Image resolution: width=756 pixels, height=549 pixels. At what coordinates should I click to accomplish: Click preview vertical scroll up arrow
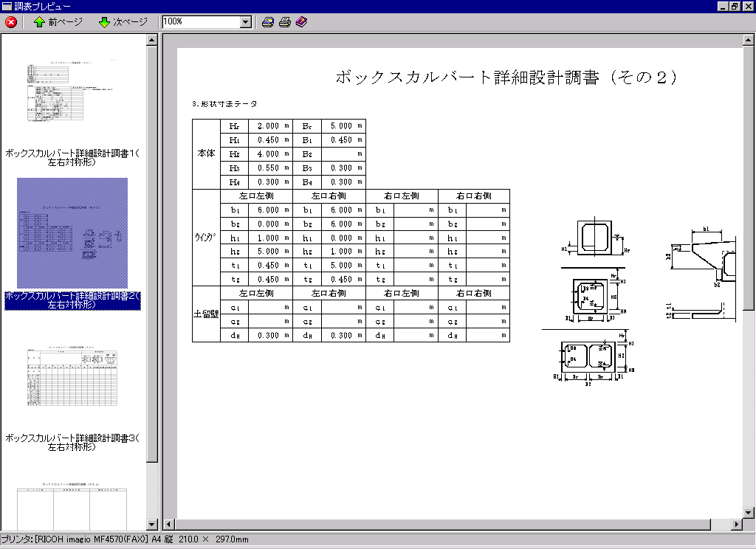click(749, 41)
